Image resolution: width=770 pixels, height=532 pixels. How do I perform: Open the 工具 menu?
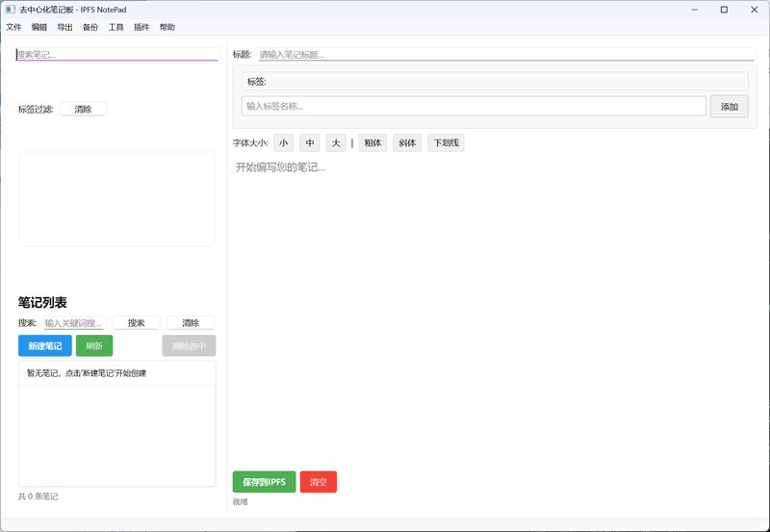115,27
